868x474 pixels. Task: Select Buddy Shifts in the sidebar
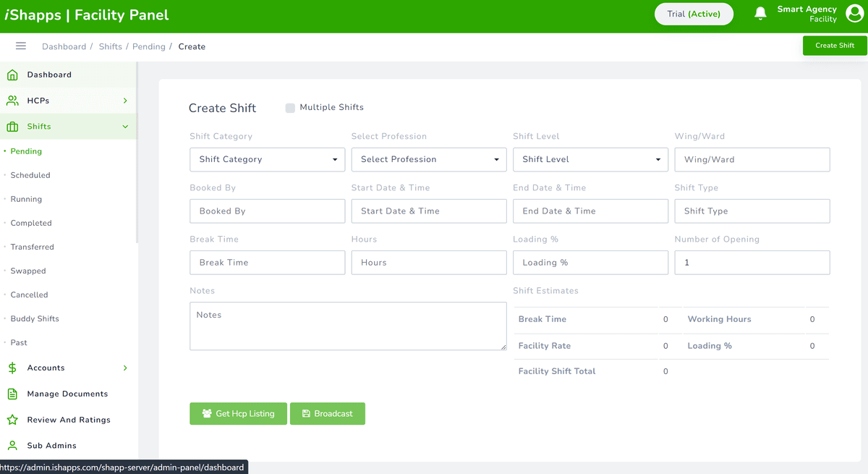tap(35, 318)
